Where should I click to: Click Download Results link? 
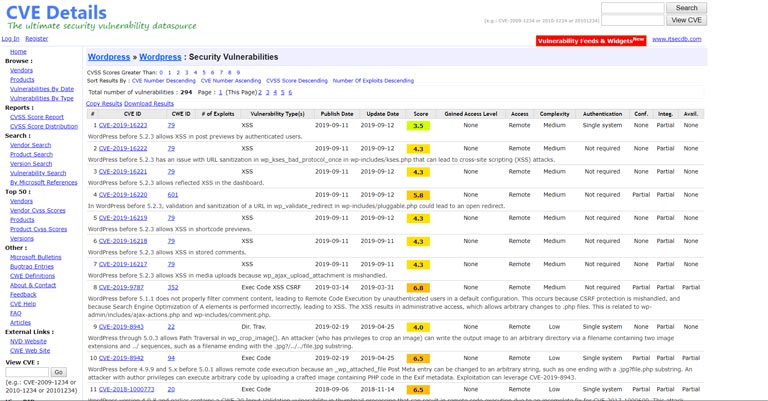click(x=149, y=104)
